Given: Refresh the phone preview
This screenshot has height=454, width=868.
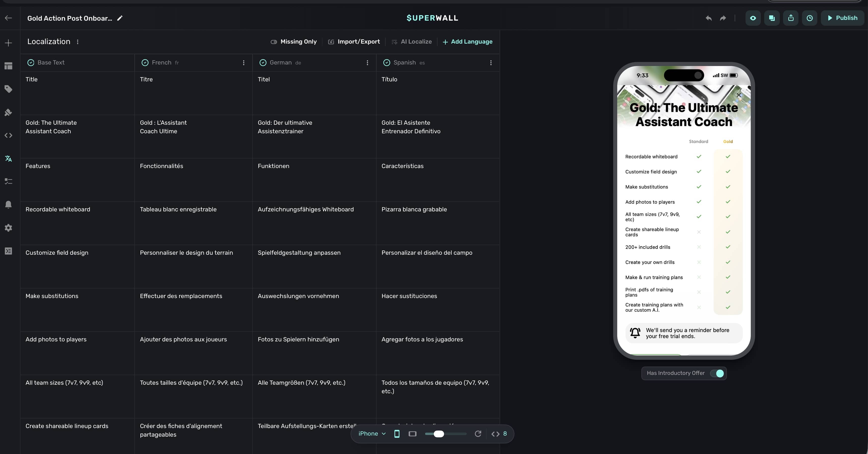Looking at the screenshot, I should (478, 434).
